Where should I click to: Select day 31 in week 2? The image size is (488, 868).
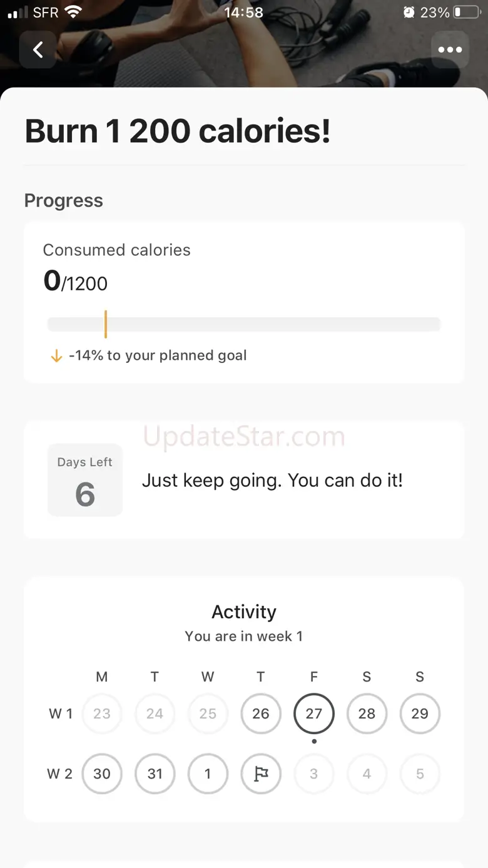pyautogui.click(x=155, y=774)
